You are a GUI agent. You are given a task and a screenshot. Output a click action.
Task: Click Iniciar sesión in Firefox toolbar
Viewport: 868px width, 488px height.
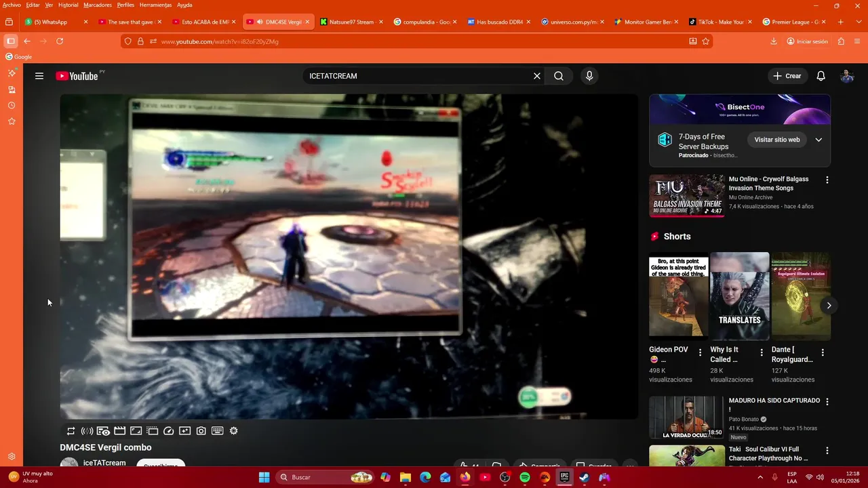[x=808, y=41]
